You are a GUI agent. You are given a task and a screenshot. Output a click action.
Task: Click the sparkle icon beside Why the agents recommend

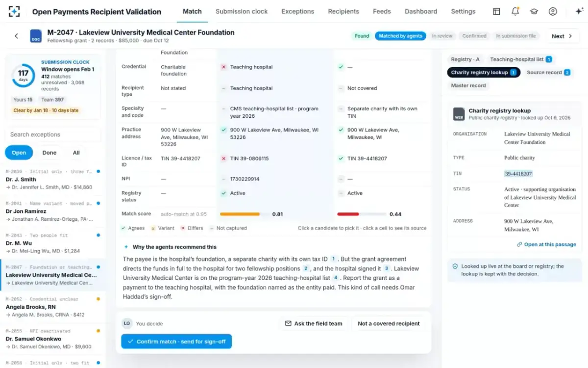[126, 247]
